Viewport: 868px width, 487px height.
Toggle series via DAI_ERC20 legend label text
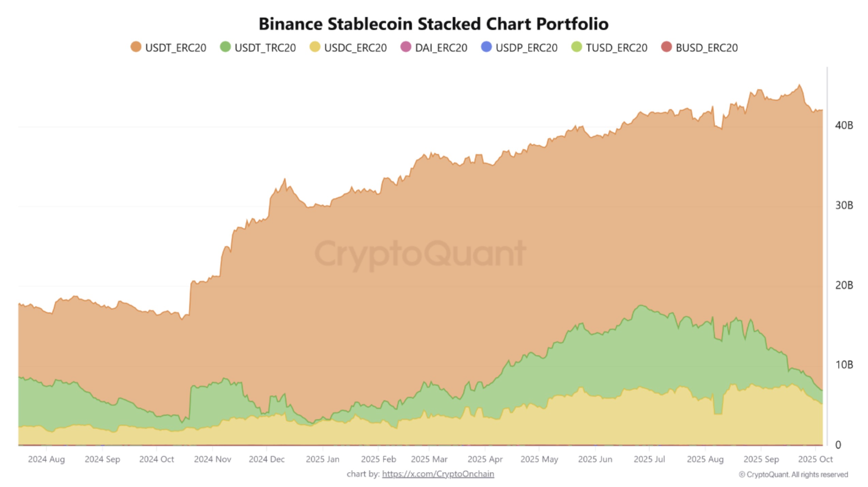tap(441, 48)
